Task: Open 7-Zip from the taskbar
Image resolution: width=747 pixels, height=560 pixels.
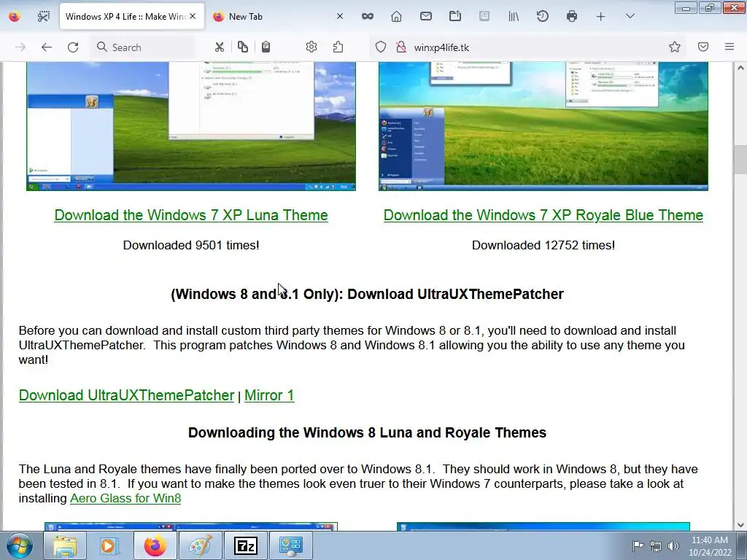Action: pos(245,545)
